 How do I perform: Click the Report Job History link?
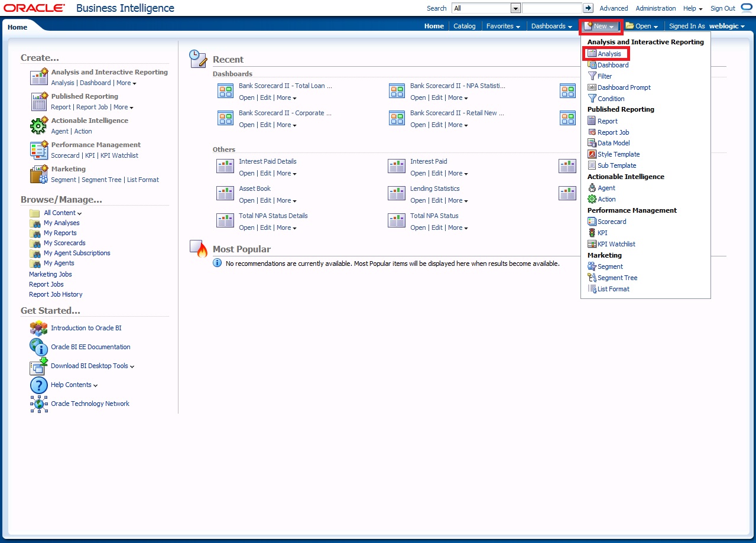coord(56,294)
